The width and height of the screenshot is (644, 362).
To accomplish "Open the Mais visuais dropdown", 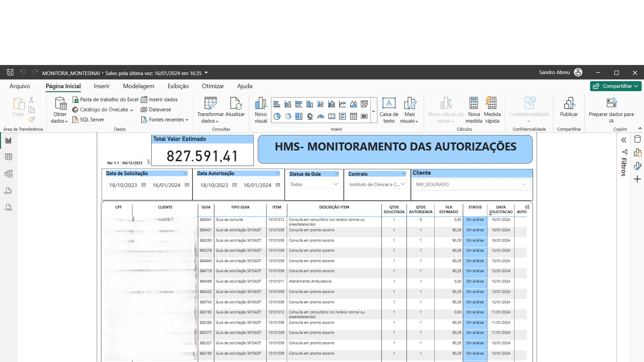I will coord(409,110).
